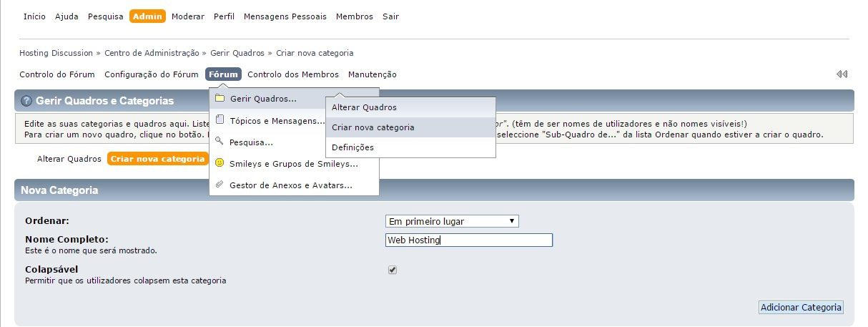
Task: Click the folder icon beside Gerir Quadros
Action: coord(220,98)
